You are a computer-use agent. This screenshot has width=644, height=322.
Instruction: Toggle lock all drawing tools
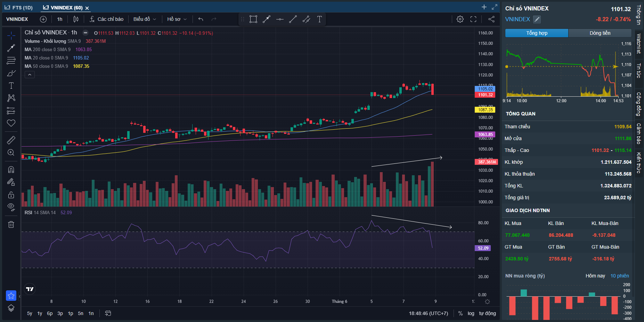click(11, 195)
